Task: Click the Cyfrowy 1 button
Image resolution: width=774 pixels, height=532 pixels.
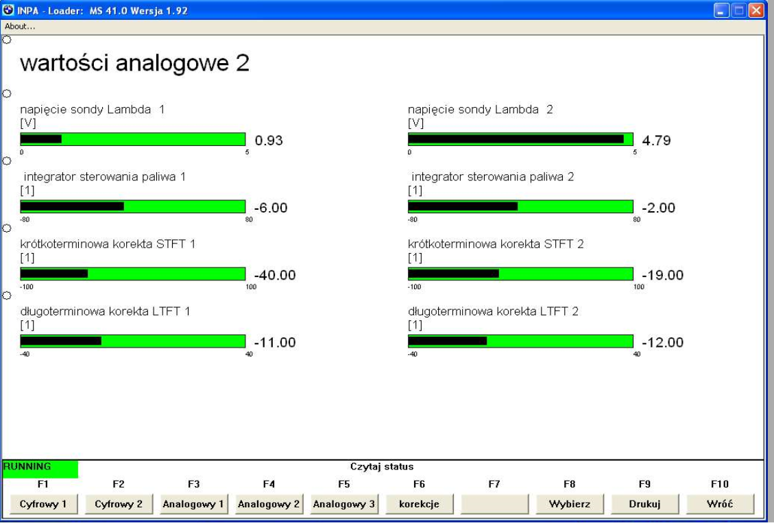Action: coord(43,504)
